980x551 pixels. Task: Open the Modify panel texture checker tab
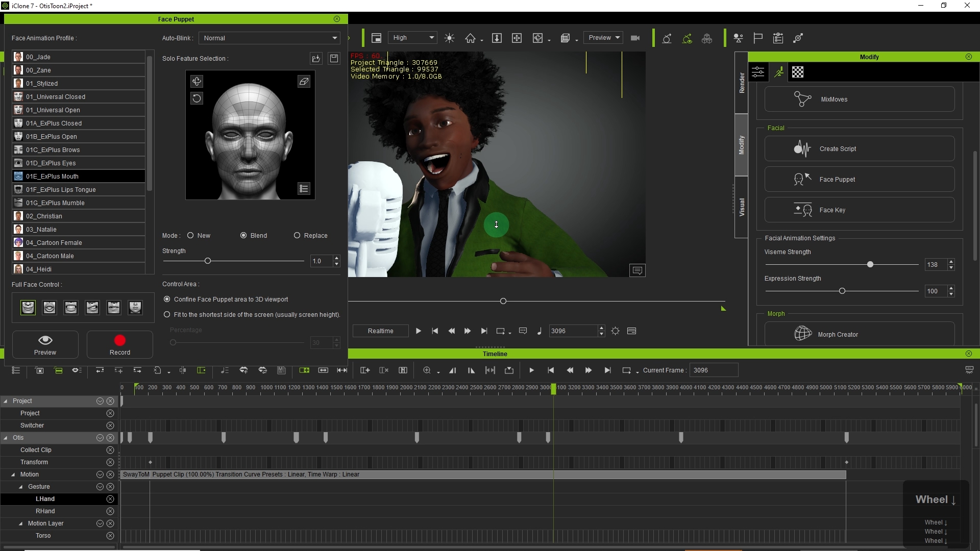click(798, 72)
